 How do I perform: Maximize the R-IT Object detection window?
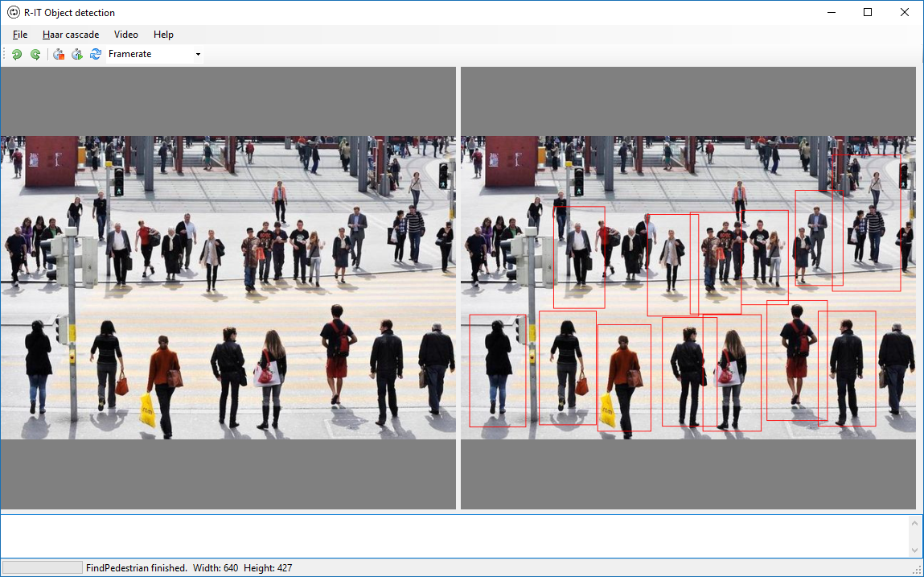click(x=868, y=12)
